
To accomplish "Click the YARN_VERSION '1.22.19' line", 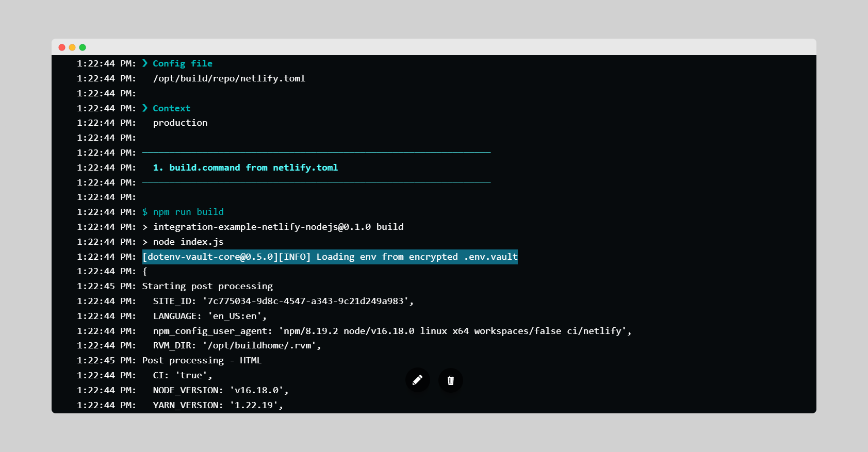I will click(x=218, y=405).
